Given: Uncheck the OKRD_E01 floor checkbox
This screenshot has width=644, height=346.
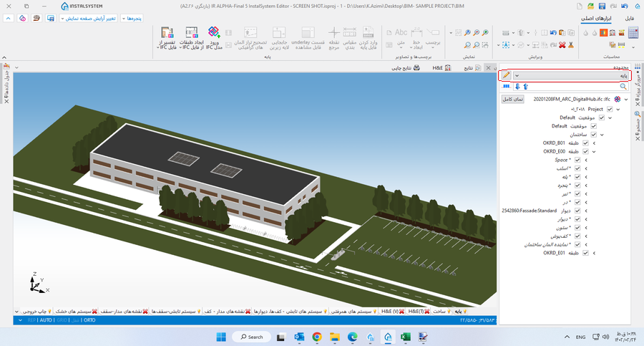Looking at the screenshot, I should tap(586, 253).
